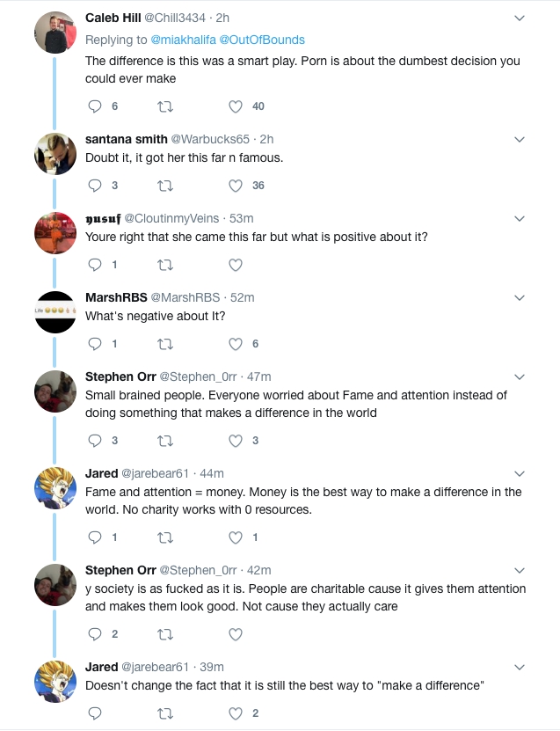Screen dimensions: 560x731
Task: Retweet Stephen Orr's 'y society' tweet
Action: pos(164,633)
